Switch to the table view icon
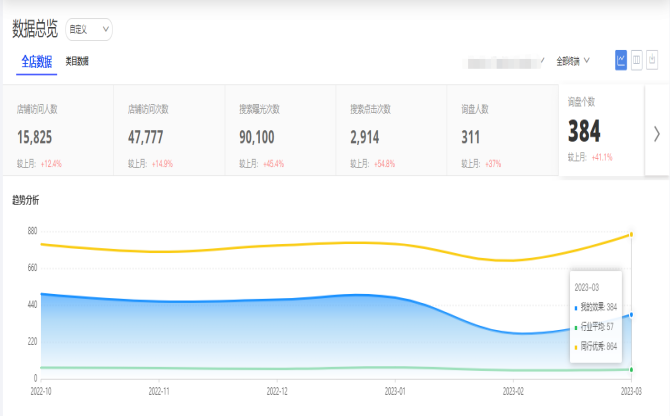This screenshot has height=416, width=670. 637,60
